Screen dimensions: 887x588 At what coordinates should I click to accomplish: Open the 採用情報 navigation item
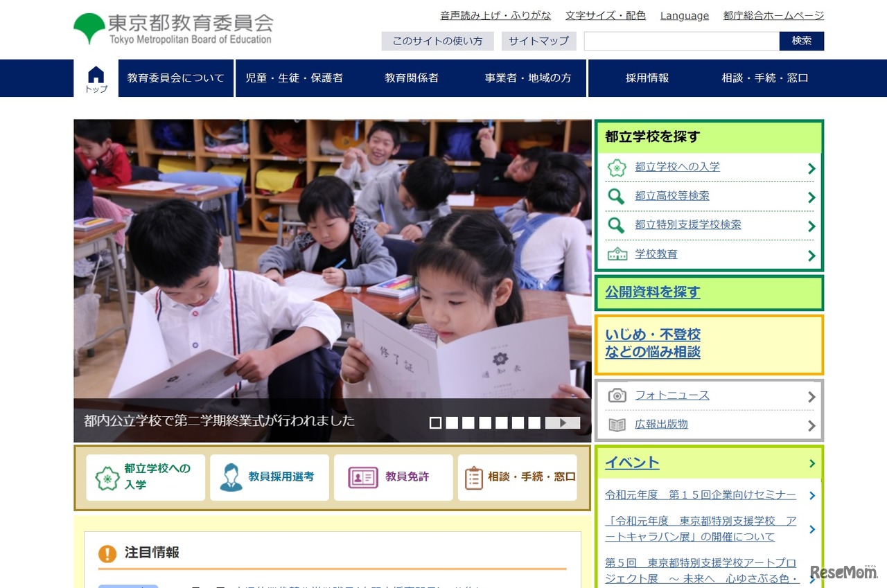click(647, 78)
